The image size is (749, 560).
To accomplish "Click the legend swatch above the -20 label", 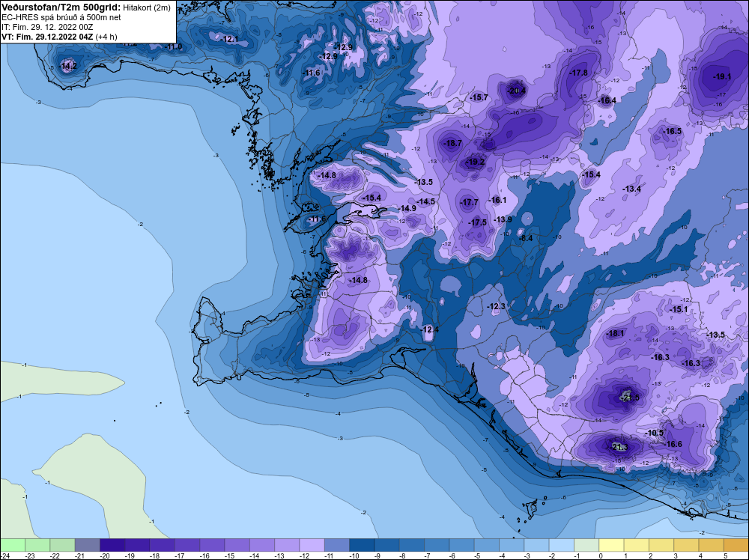I will click(112, 545).
